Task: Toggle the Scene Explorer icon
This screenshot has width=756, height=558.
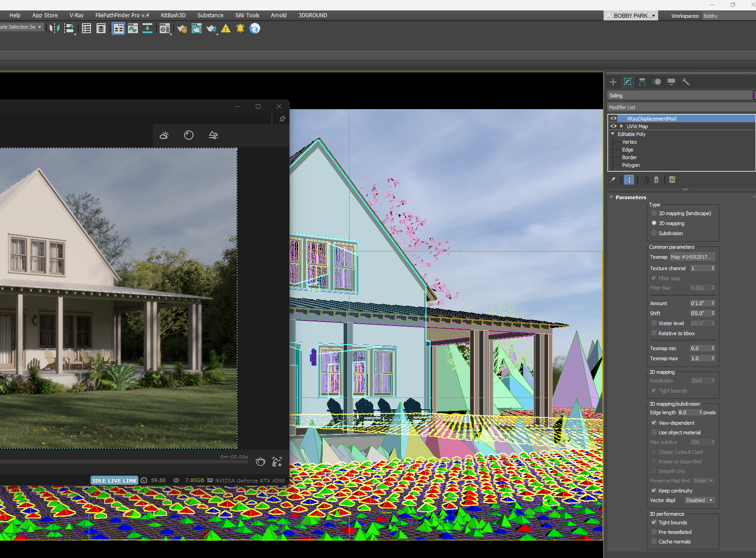Action: tap(86, 29)
